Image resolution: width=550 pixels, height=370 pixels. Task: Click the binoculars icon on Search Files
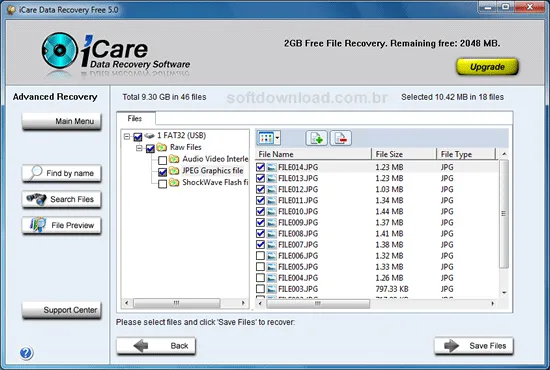tap(36, 199)
